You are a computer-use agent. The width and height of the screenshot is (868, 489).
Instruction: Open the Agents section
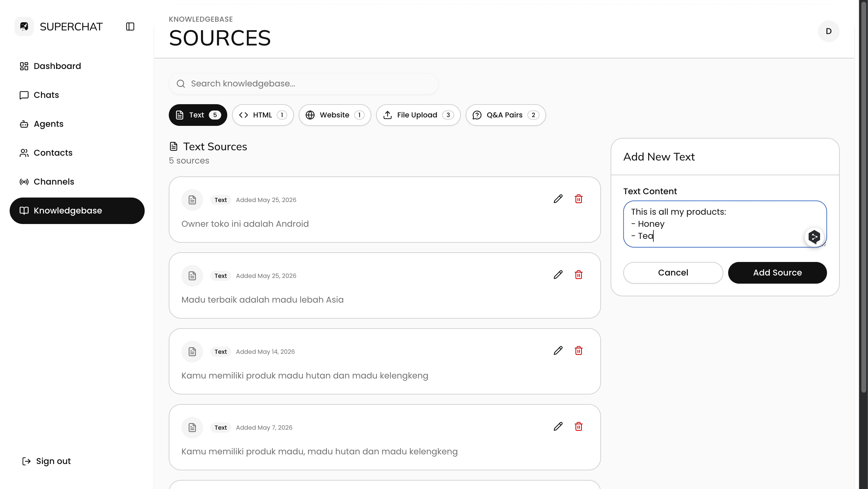(x=77, y=124)
